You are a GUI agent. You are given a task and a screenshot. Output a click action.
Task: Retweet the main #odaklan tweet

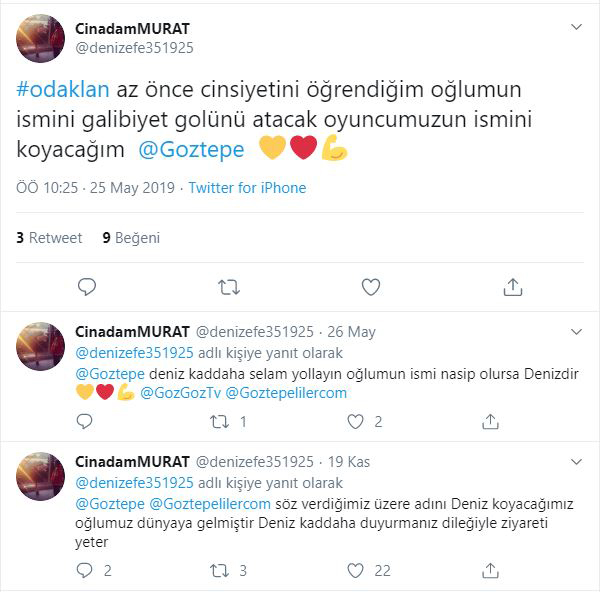pyautogui.click(x=229, y=287)
